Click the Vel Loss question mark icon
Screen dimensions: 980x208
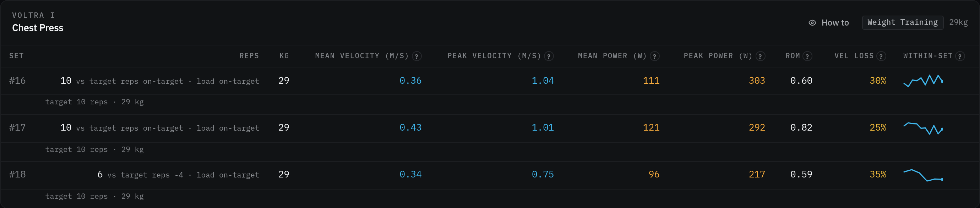tap(881, 57)
